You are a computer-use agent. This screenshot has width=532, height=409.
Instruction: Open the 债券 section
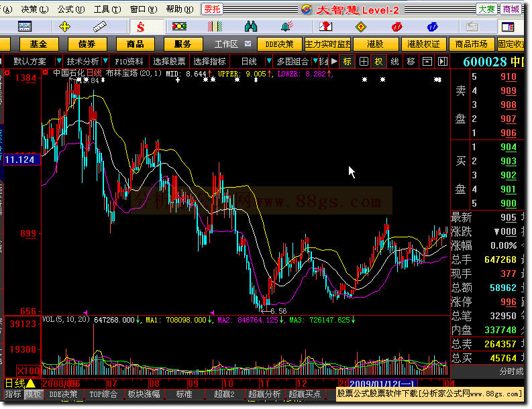pyautogui.click(x=87, y=44)
